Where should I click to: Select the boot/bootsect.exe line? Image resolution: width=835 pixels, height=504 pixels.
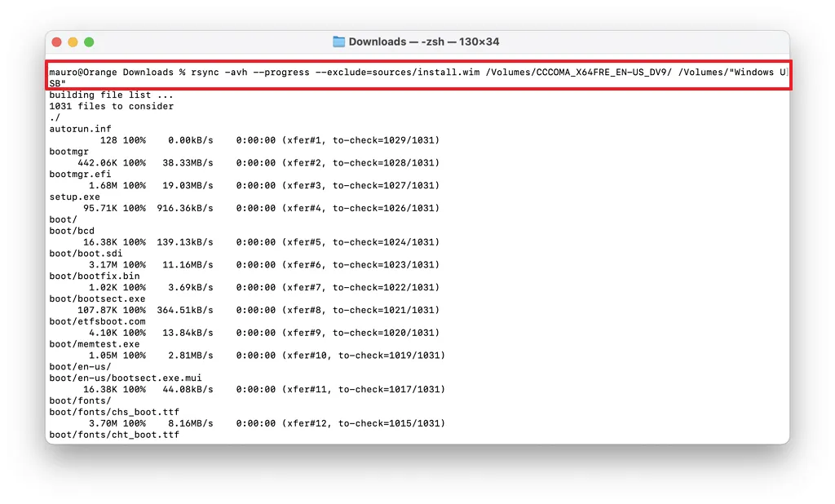coord(95,298)
